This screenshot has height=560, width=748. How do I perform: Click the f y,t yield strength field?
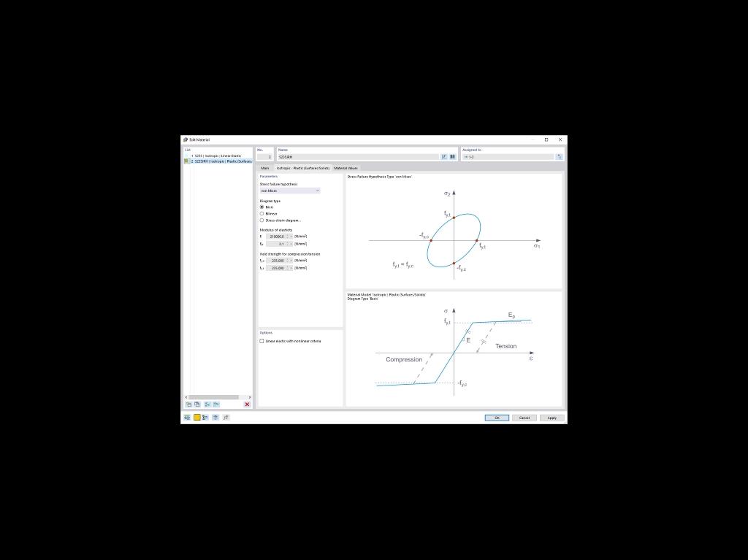(275, 268)
